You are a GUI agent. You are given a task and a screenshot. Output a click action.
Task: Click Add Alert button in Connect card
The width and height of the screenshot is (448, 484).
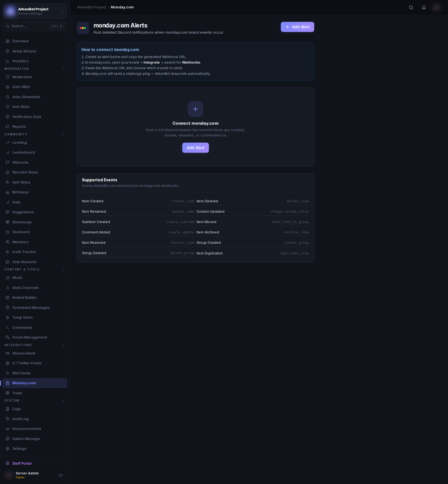pyautogui.click(x=195, y=148)
